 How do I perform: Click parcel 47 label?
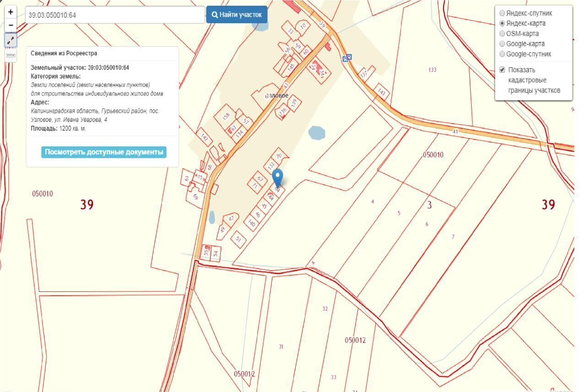pyautogui.click(x=231, y=219)
